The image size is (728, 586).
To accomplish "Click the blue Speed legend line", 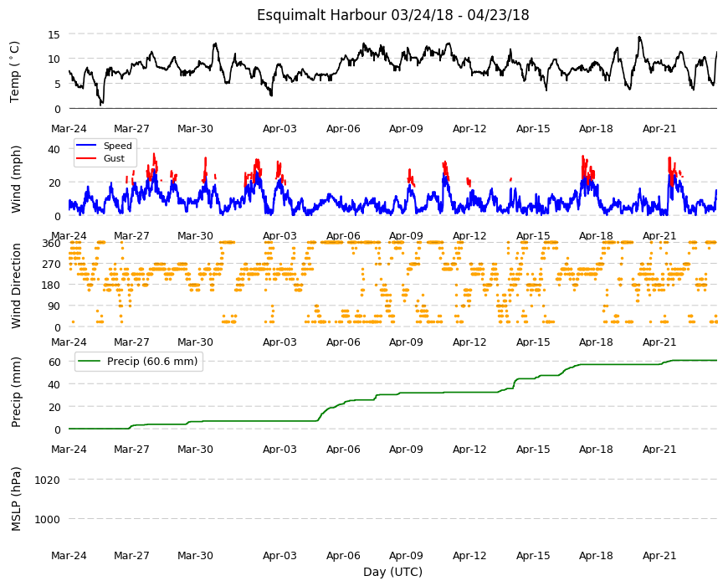I will click(x=86, y=146).
